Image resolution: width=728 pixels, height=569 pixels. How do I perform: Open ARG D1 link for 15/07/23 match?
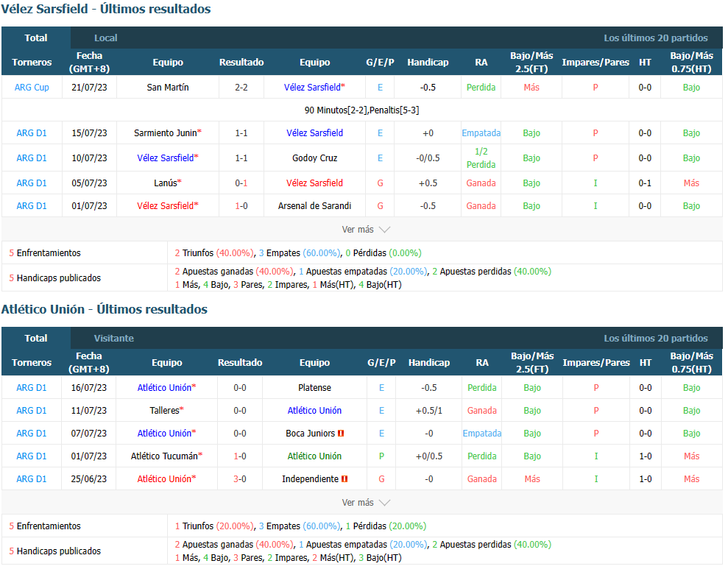click(32, 133)
